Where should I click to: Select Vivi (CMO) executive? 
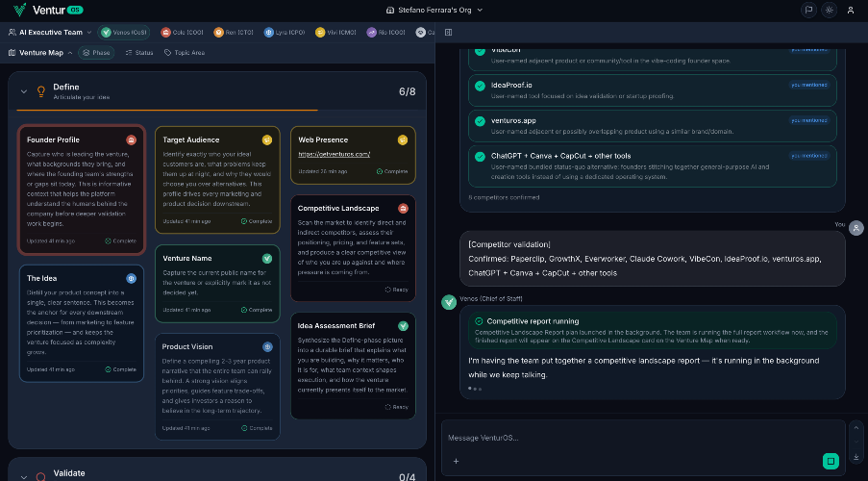[x=335, y=32]
